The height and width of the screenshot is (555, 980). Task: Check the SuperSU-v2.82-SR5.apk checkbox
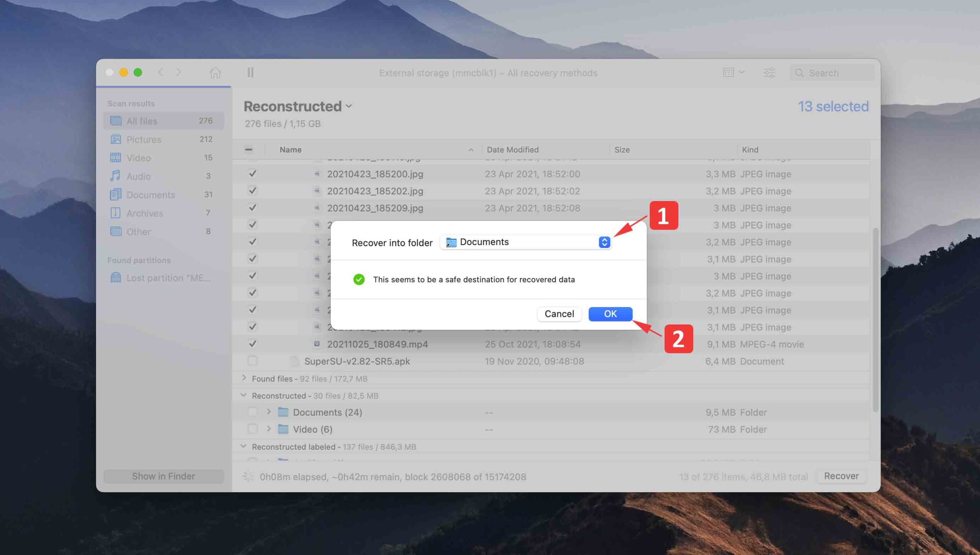pyautogui.click(x=252, y=361)
